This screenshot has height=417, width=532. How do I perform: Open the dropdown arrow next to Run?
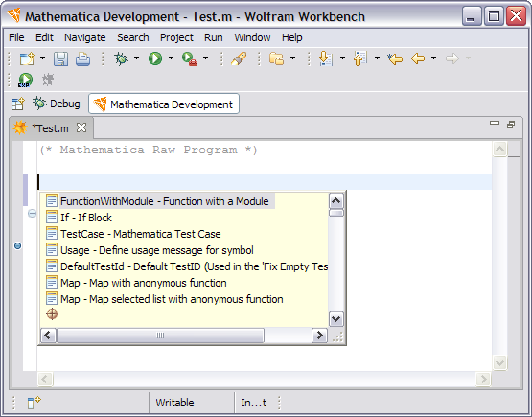tap(171, 58)
